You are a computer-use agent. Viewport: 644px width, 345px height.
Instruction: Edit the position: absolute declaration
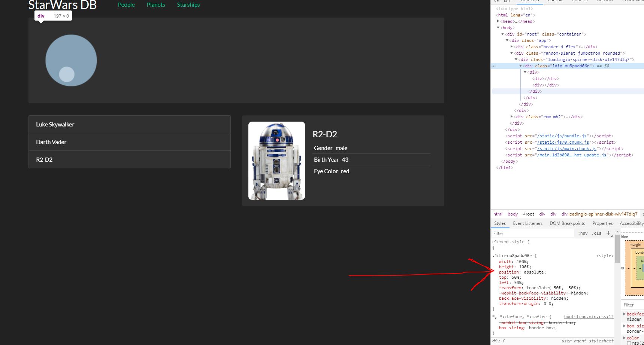click(522, 272)
